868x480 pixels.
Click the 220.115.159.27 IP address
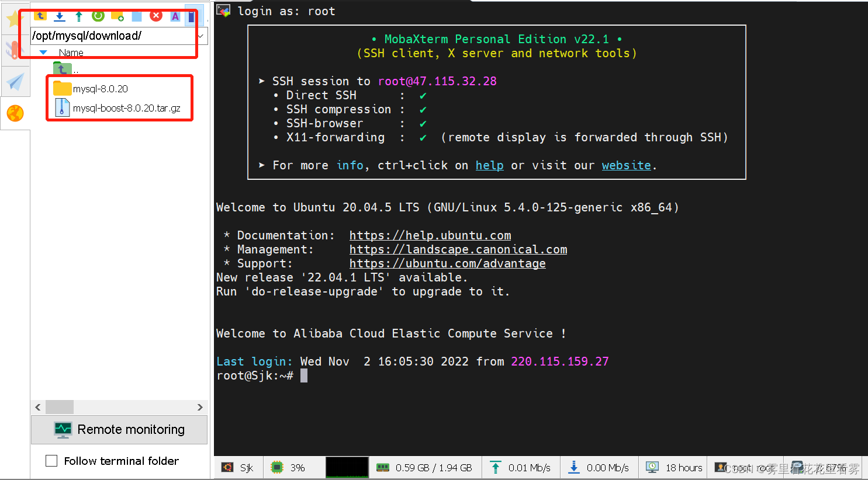point(560,361)
